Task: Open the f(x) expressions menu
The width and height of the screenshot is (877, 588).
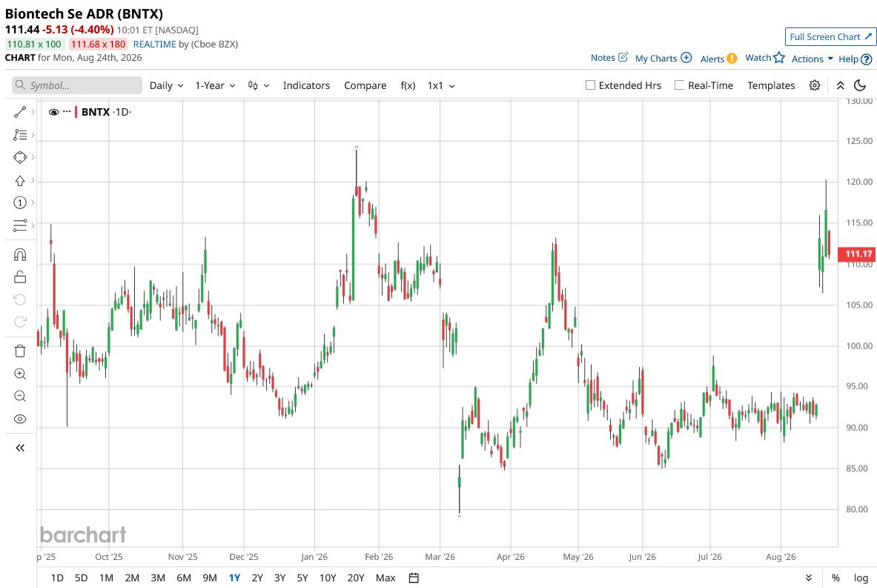Action: pos(408,85)
